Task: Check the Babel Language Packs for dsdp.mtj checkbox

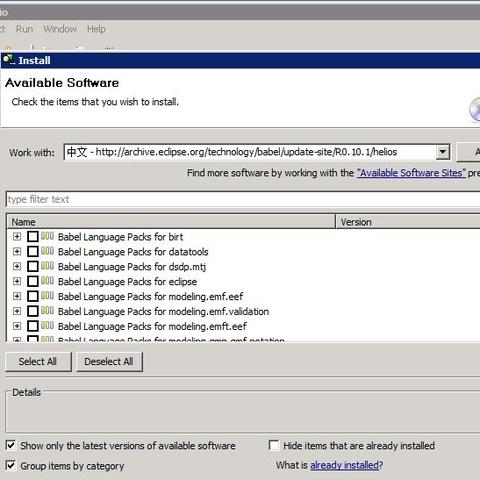Action: point(33,266)
